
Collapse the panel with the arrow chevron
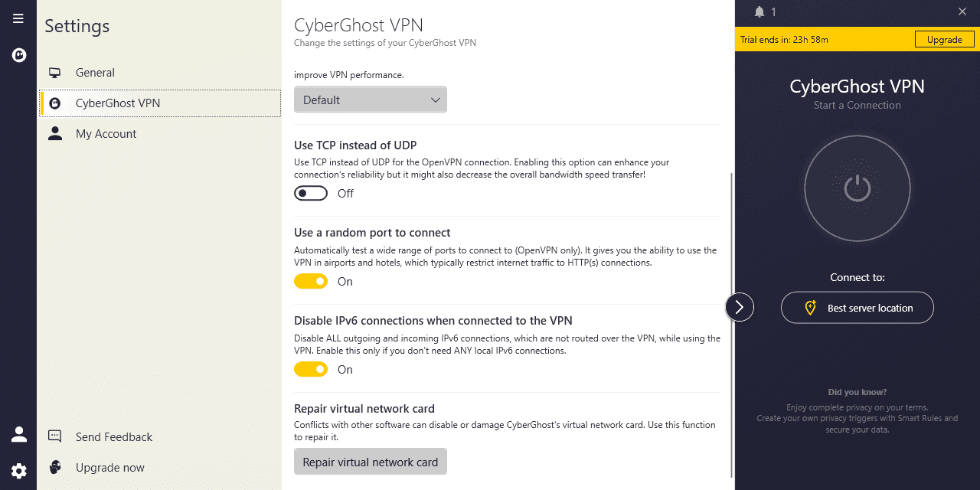tap(740, 307)
